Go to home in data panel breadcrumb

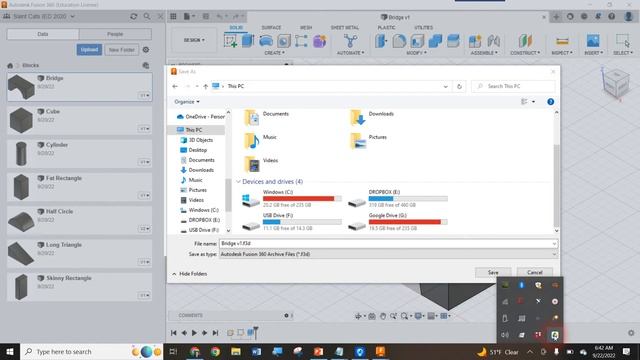[x=10, y=65]
